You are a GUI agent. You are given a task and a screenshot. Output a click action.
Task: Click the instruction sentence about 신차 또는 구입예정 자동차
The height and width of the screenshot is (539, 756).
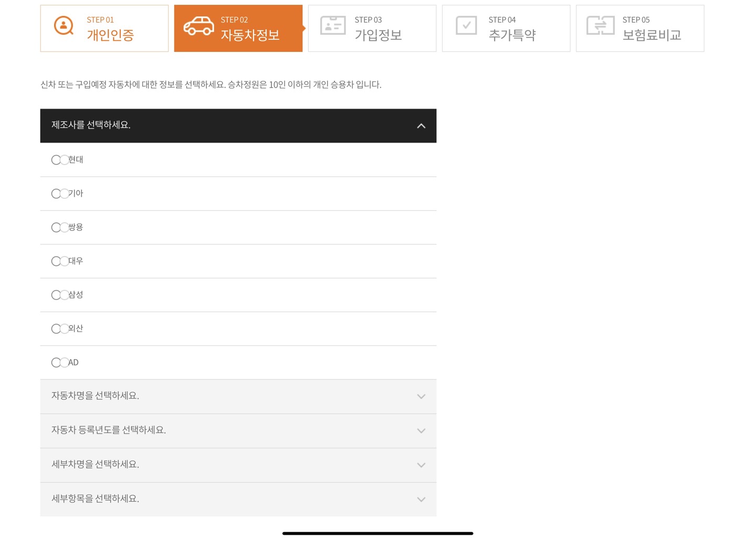point(211,85)
